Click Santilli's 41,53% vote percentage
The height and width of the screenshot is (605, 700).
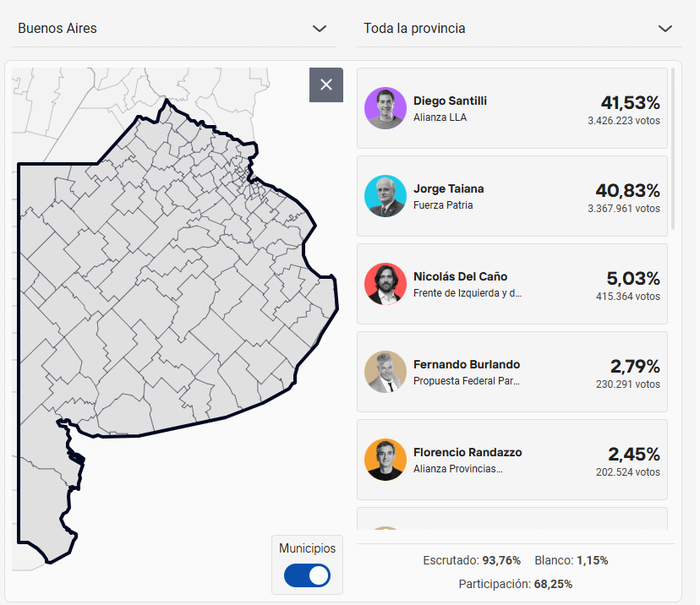tap(630, 103)
